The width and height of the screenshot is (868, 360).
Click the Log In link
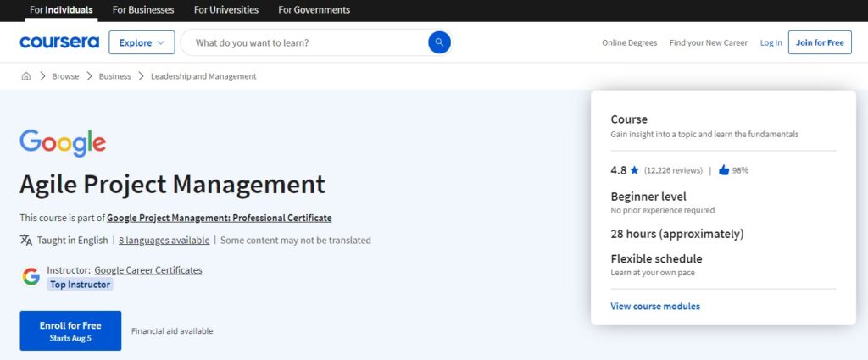tap(771, 42)
